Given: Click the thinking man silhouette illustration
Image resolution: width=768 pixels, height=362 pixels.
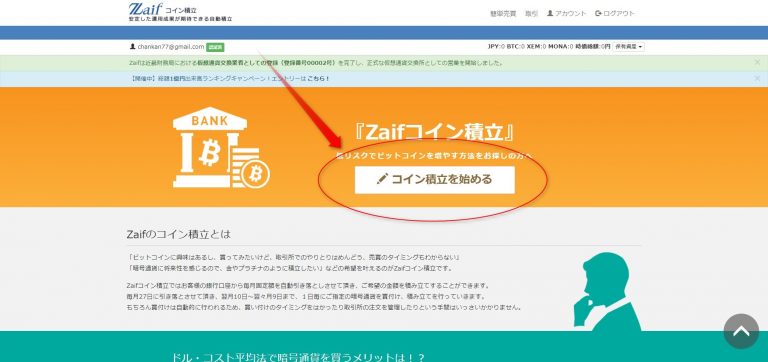Looking at the screenshot, I should click(x=606, y=291).
